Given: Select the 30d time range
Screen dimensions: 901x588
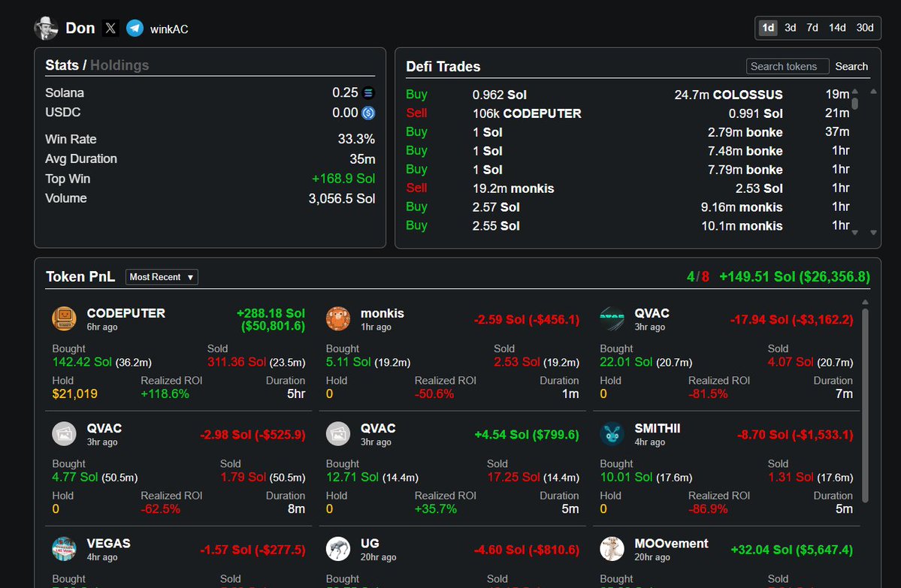Looking at the screenshot, I should [x=865, y=28].
